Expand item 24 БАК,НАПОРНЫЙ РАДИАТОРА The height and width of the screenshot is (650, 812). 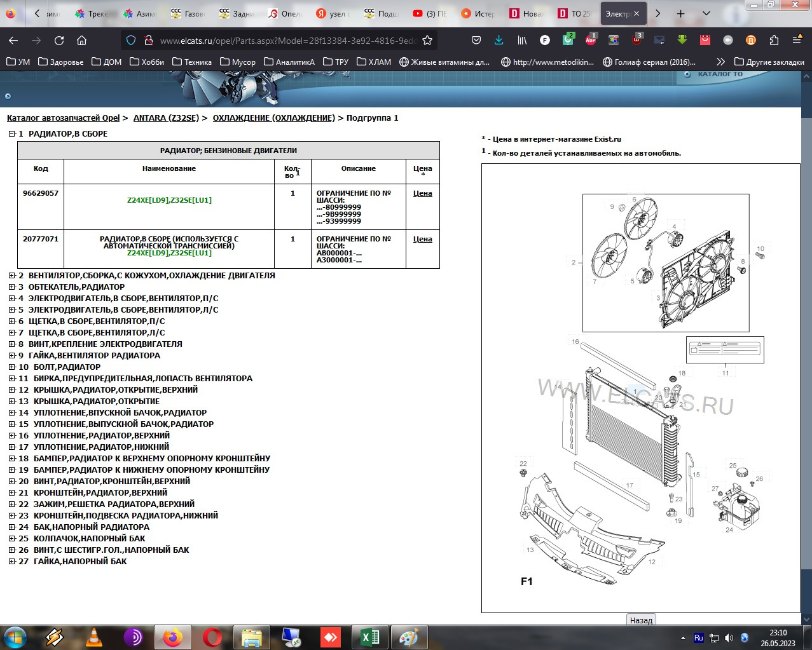point(11,527)
